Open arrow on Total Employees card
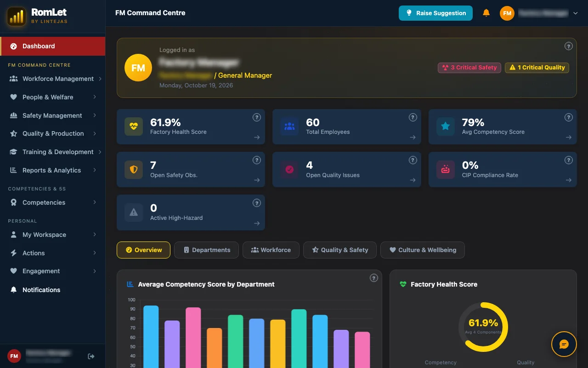588x368 pixels. point(413,137)
